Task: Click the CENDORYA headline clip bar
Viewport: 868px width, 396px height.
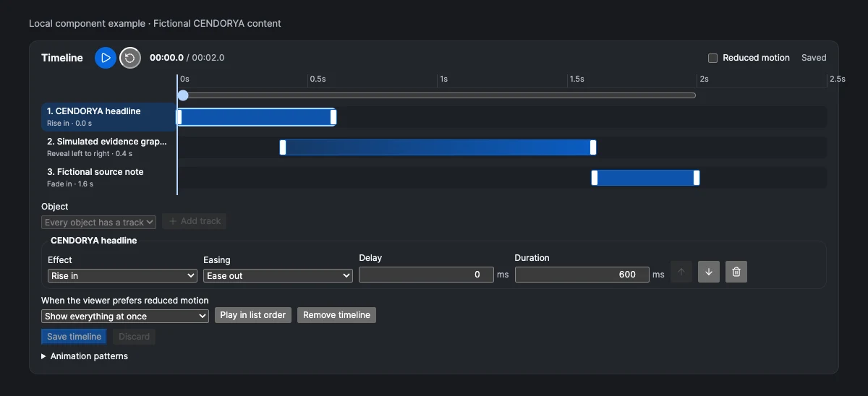Action: (x=257, y=117)
